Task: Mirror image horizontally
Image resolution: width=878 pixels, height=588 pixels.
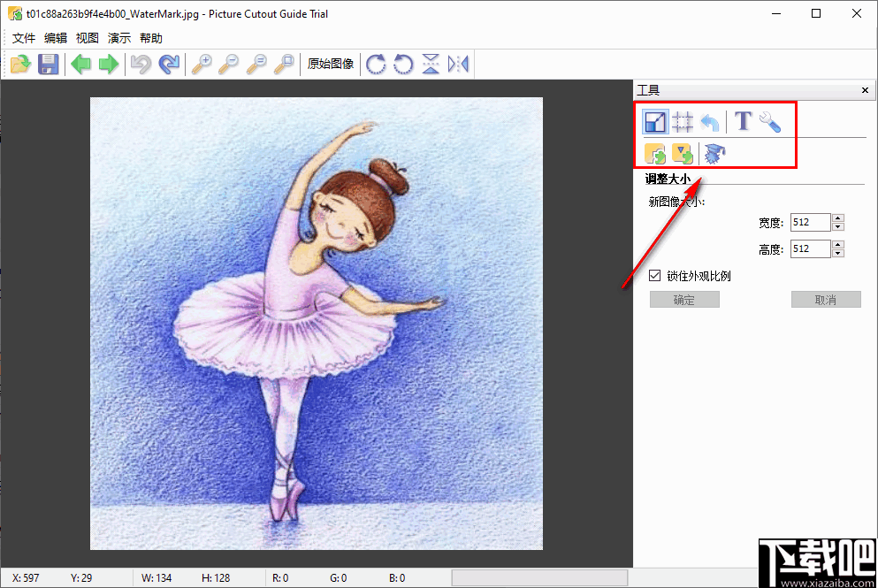Action: click(458, 64)
